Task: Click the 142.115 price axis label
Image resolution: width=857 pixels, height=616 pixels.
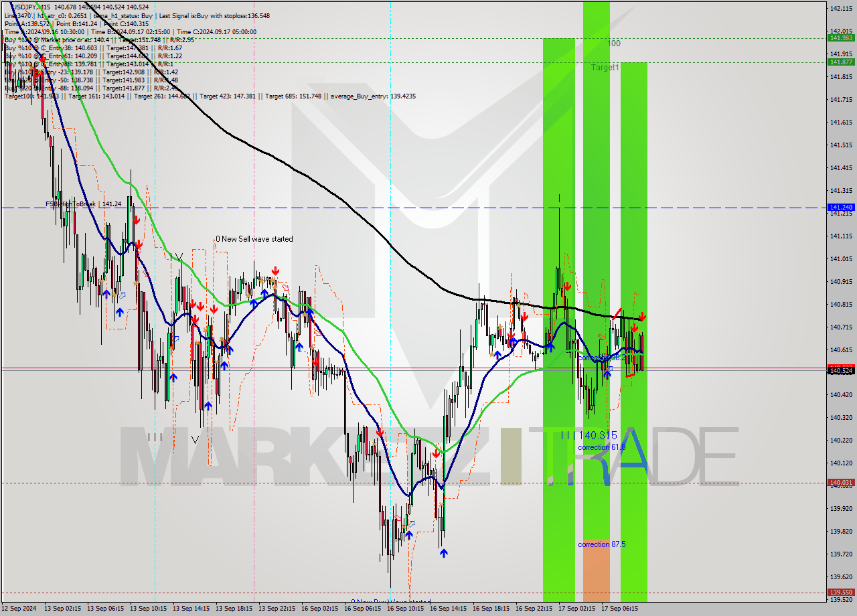Action: pos(841,9)
